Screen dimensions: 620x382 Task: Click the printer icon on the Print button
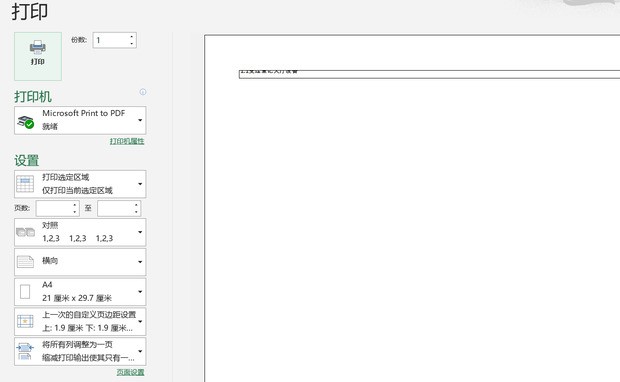pos(38,47)
